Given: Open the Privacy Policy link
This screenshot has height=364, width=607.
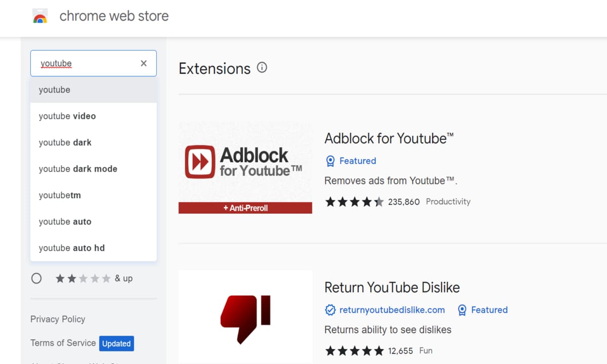Looking at the screenshot, I should tap(58, 319).
